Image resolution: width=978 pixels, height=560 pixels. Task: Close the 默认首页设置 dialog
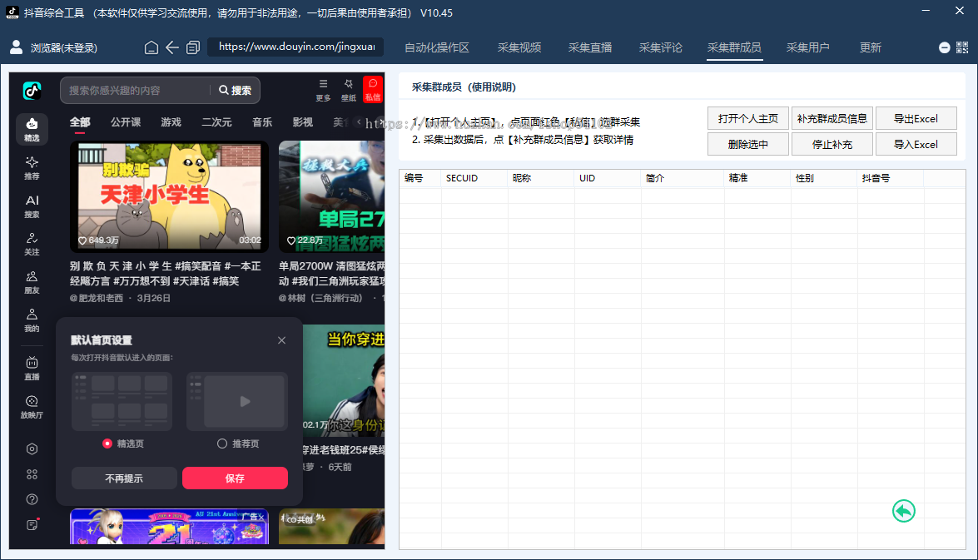[x=282, y=339]
